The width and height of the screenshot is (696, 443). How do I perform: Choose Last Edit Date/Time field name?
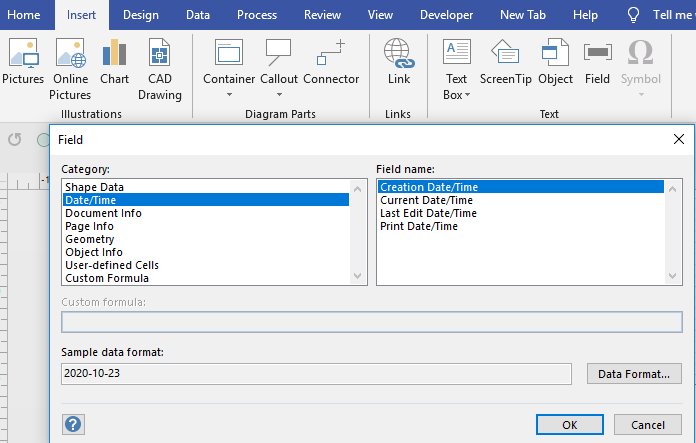click(428, 213)
